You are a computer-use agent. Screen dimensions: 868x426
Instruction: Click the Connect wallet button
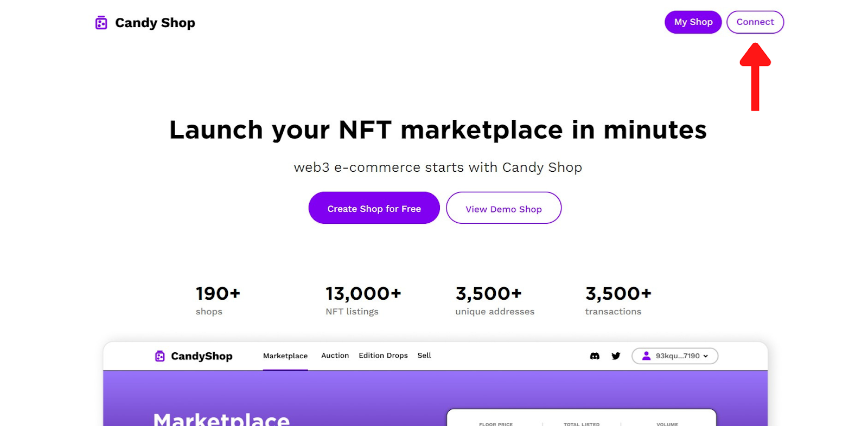coord(755,22)
